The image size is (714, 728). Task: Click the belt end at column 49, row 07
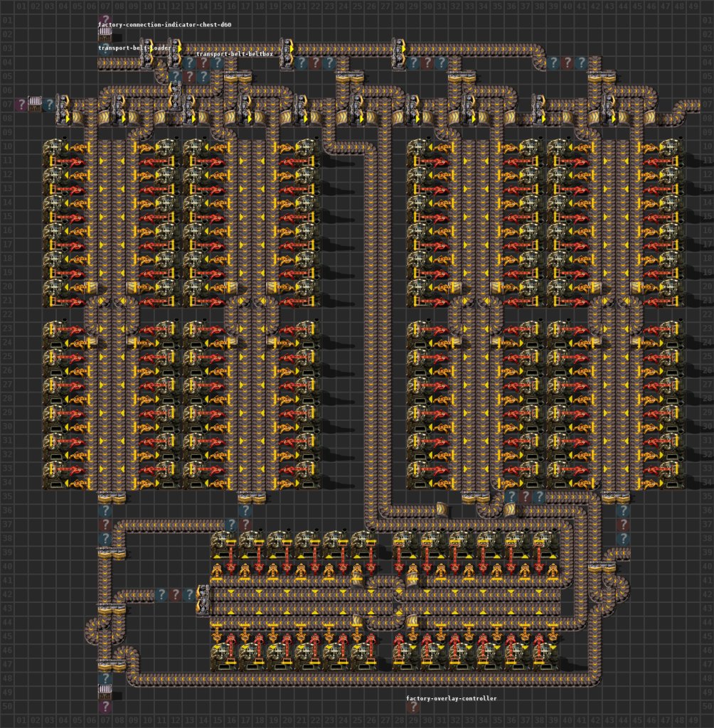[x=693, y=105]
